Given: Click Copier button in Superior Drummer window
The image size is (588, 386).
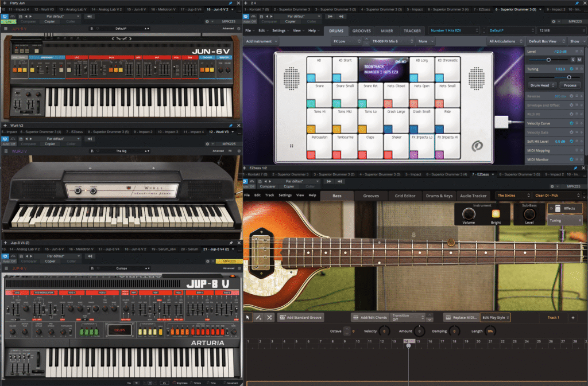Looking at the screenshot, I should click(x=290, y=22).
